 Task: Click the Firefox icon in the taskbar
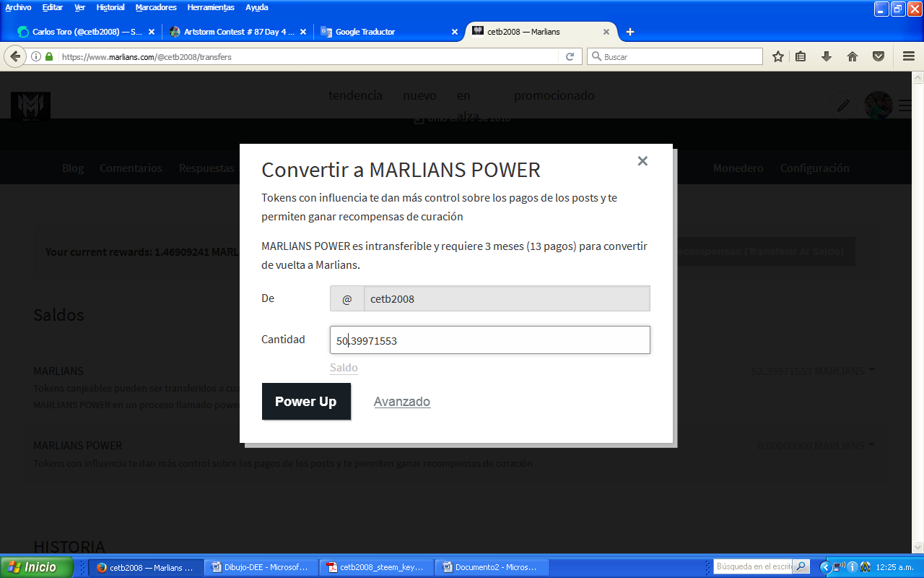coord(101,568)
